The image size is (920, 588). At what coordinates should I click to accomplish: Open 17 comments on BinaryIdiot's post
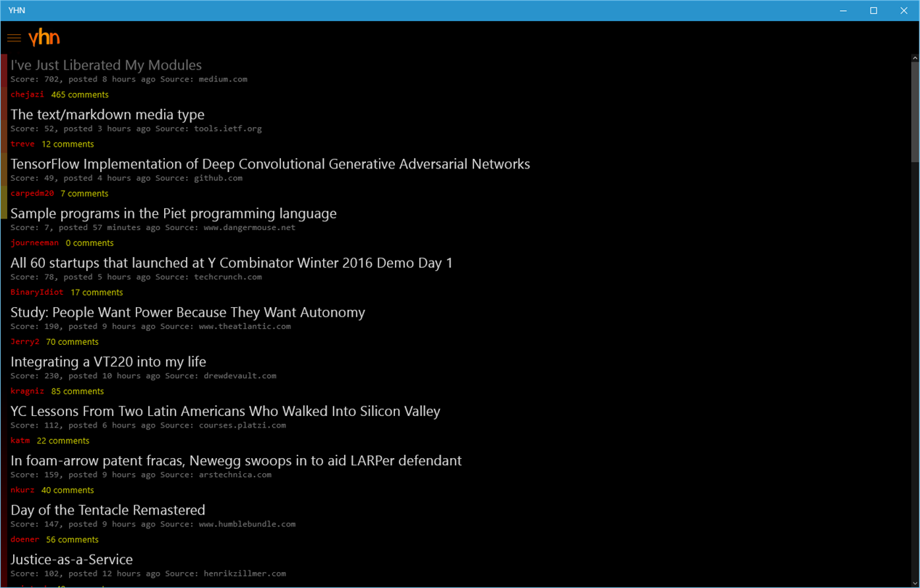tap(97, 292)
